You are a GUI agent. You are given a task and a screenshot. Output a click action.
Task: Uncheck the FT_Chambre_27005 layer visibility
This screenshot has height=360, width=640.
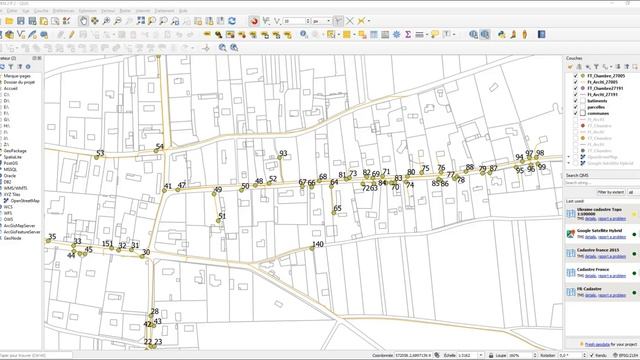pos(576,76)
